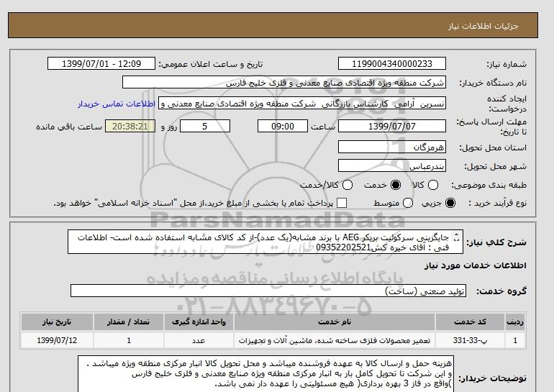
Task: Click the announcement date field 1399/07/01 - 12:09
Action: coord(101,64)
